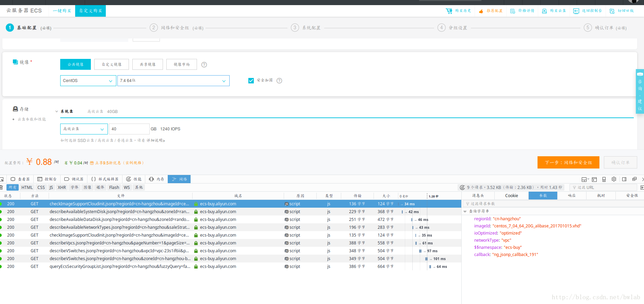Toggle the JS request filter
This screenshot has width=644, height=304.
[x=51, y=188]
